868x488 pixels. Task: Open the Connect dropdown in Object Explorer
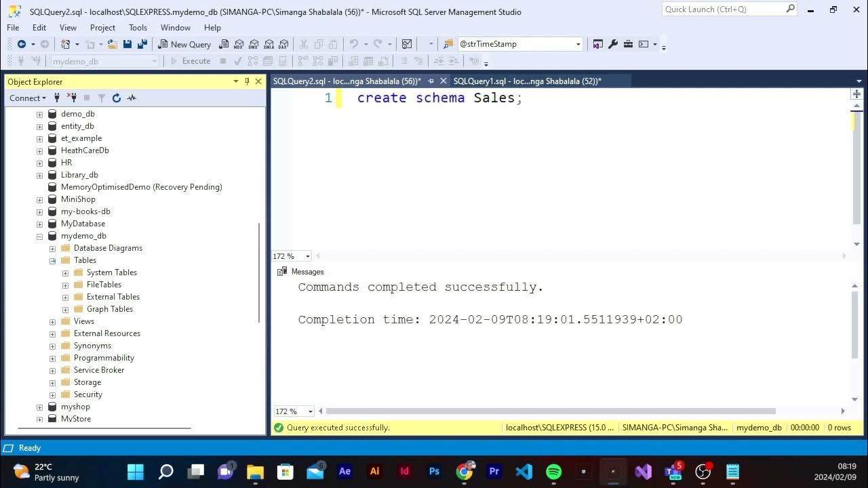(x=28, y=98)
